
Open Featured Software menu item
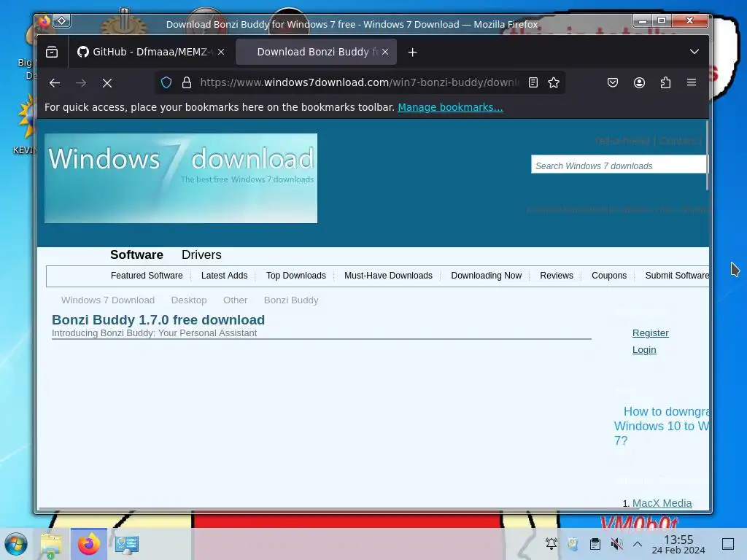tap(147, 276)
